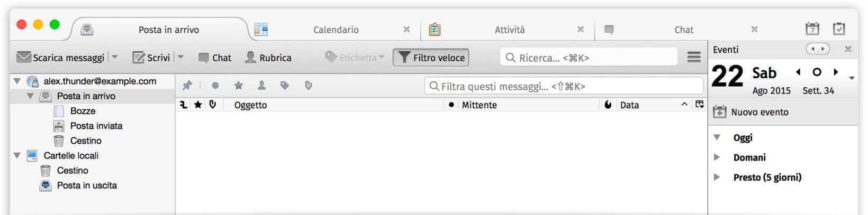Filter by starred messages icon
The height and width of the screenshot is (215, 868).
[x=239, y=85]
